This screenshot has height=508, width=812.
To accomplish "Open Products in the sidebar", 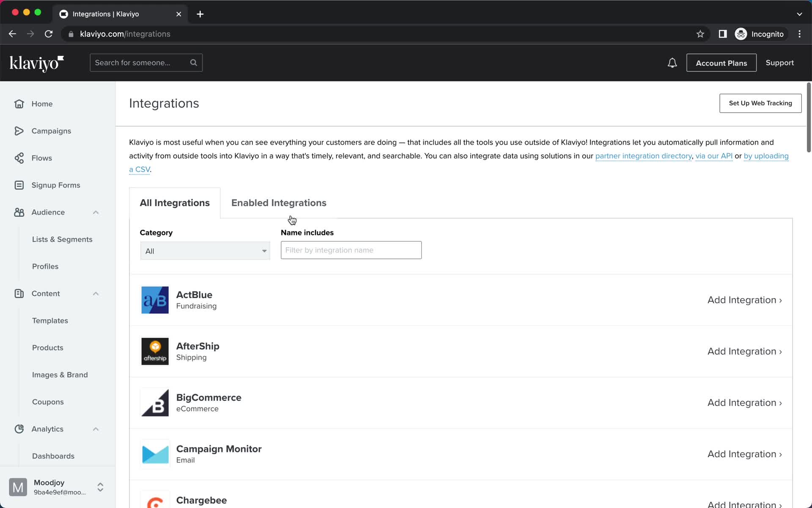I will [48, 348].
